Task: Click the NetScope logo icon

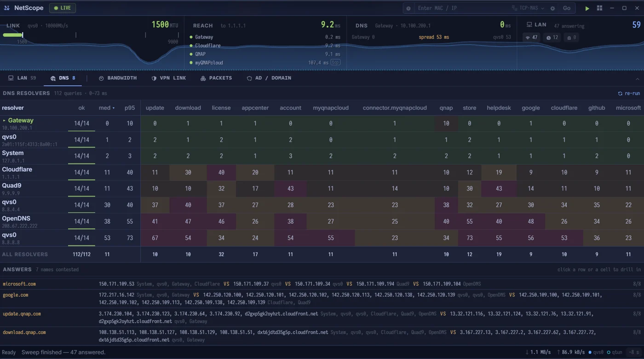Action: click(7, 8)
